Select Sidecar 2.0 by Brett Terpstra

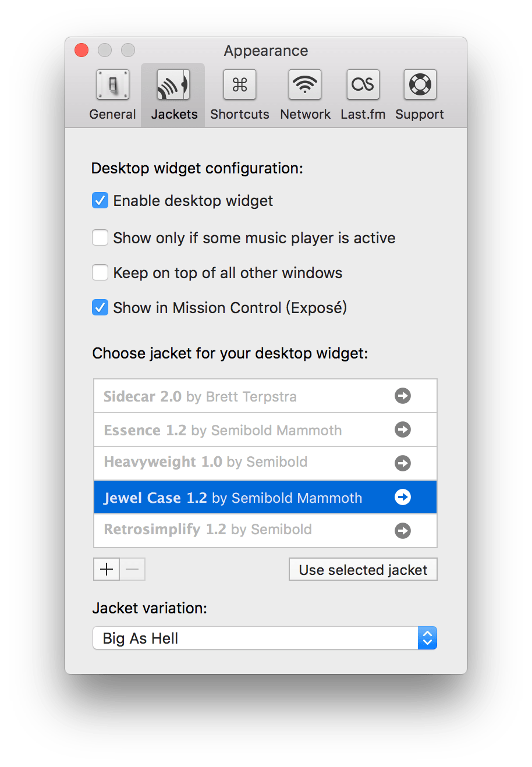tap(265, 396)
